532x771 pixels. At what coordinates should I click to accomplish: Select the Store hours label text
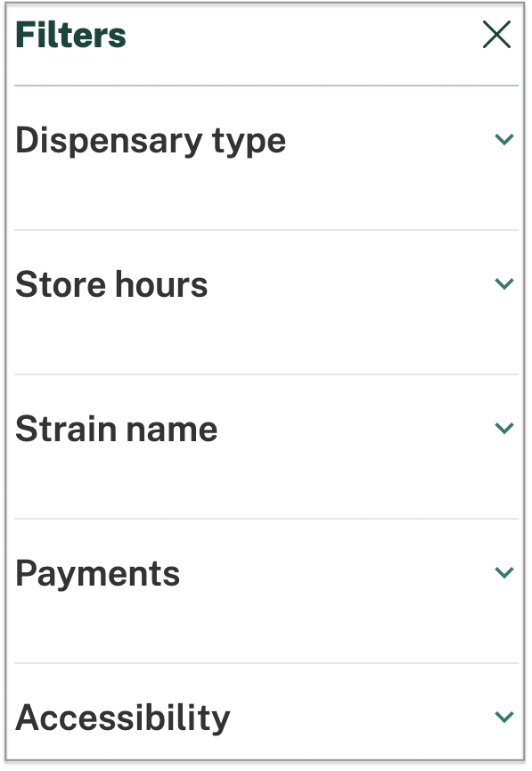[x=111, y=284]
